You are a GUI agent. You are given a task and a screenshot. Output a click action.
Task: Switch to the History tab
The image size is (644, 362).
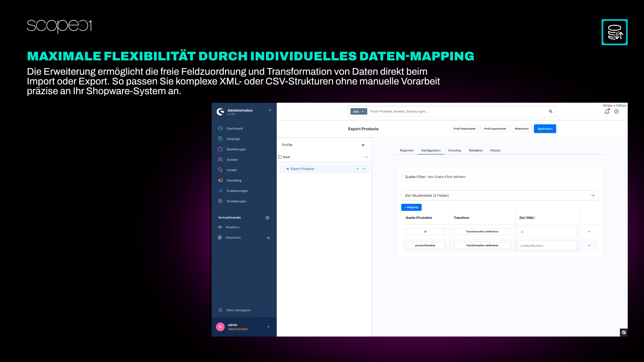coord(495,150)
